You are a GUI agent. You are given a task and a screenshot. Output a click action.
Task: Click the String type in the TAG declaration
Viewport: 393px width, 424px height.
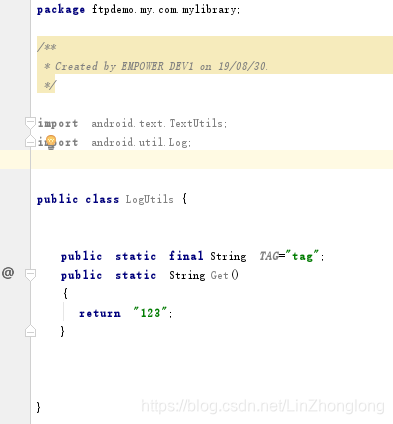(x=228, y=256)
